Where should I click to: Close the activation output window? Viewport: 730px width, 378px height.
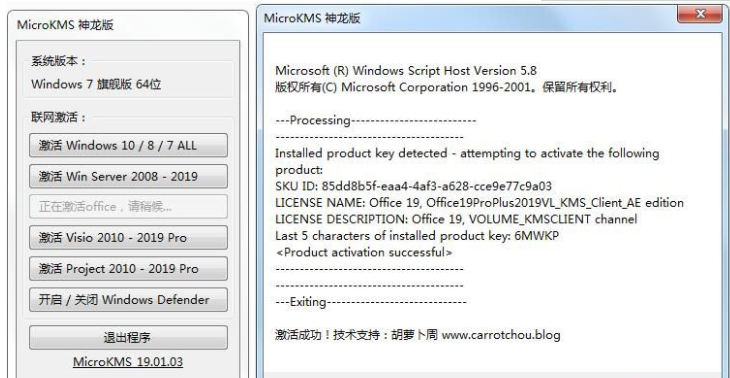(699, 14)
